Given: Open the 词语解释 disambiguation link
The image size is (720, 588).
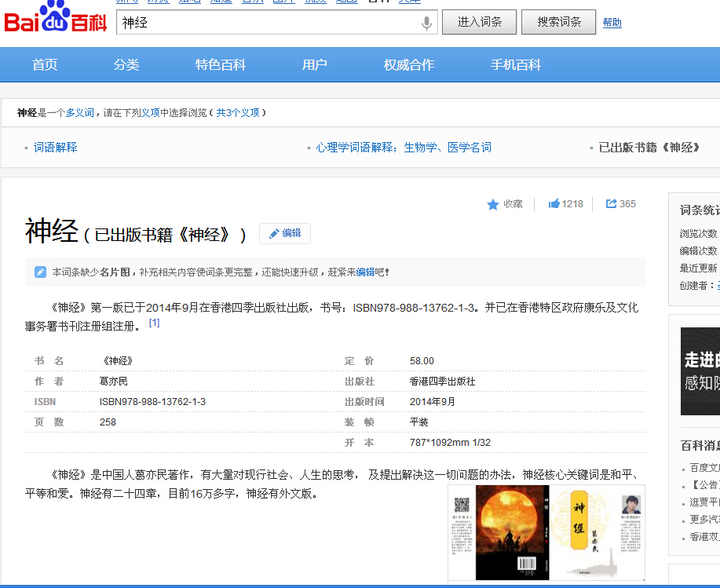Looking at the screenshot, I should coord(56,147).
